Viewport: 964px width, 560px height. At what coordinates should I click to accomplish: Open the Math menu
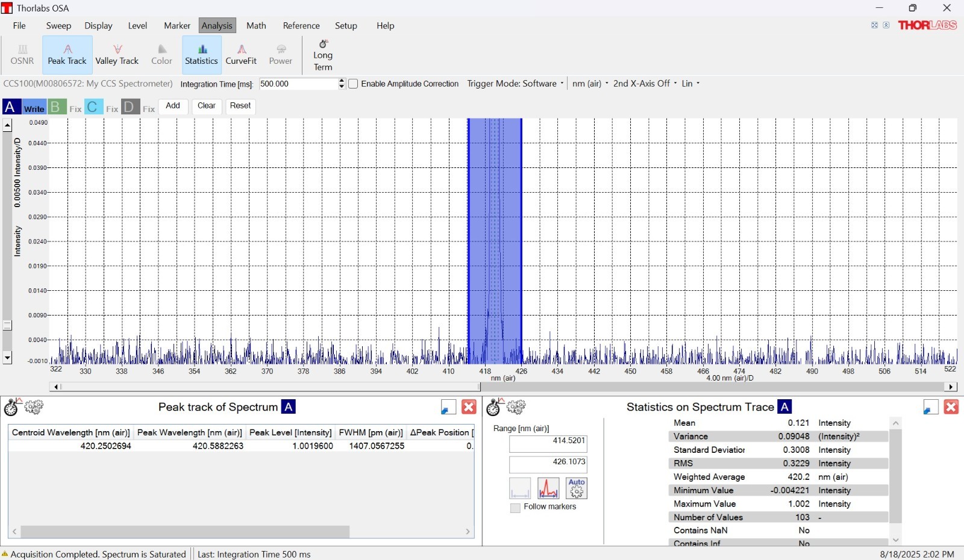(256, 26)
